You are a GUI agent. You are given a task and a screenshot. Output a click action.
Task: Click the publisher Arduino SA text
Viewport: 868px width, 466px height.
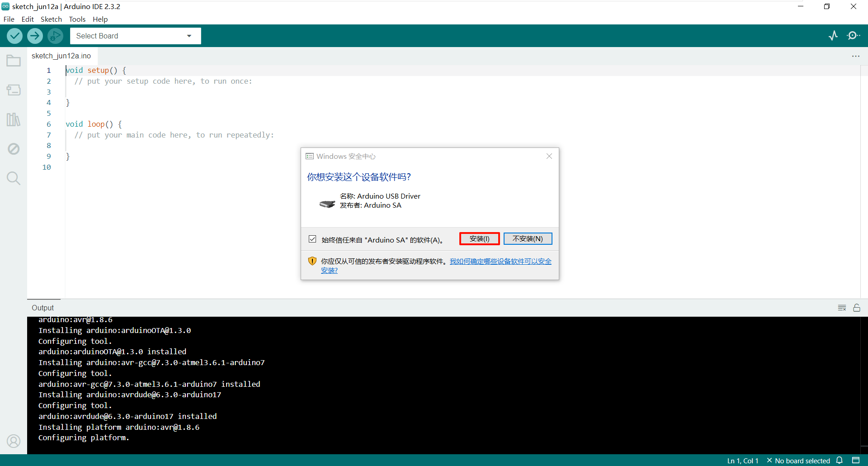pyautogui.click(x=371, y=205)
